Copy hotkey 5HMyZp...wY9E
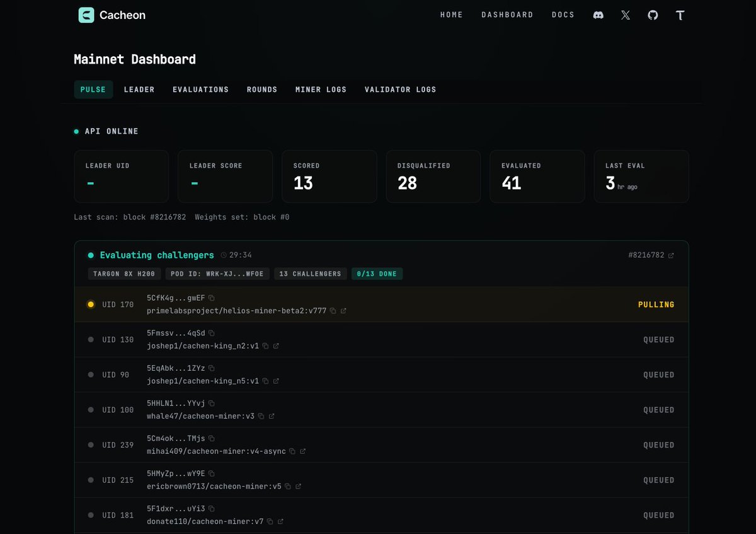 (212, 473)
